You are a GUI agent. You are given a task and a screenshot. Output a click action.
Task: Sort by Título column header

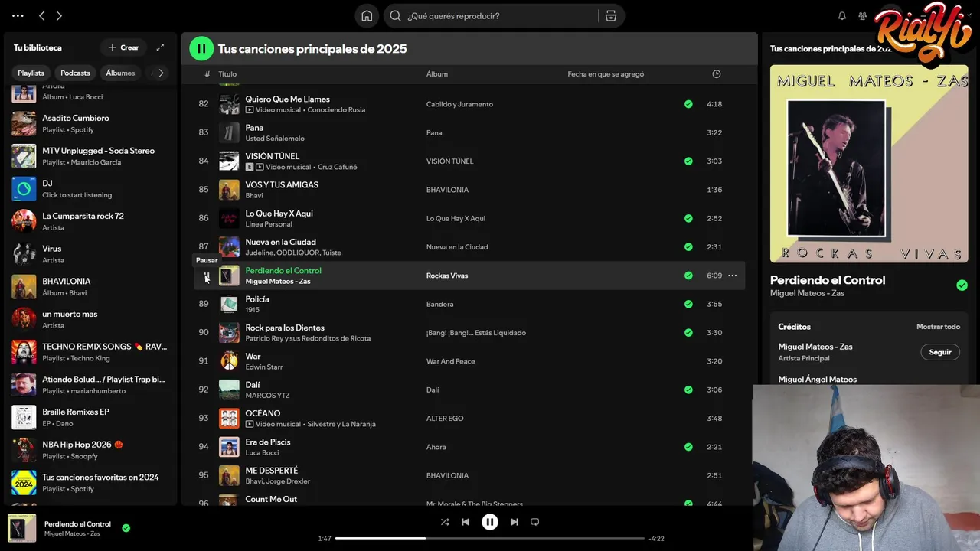pos(227,74)
